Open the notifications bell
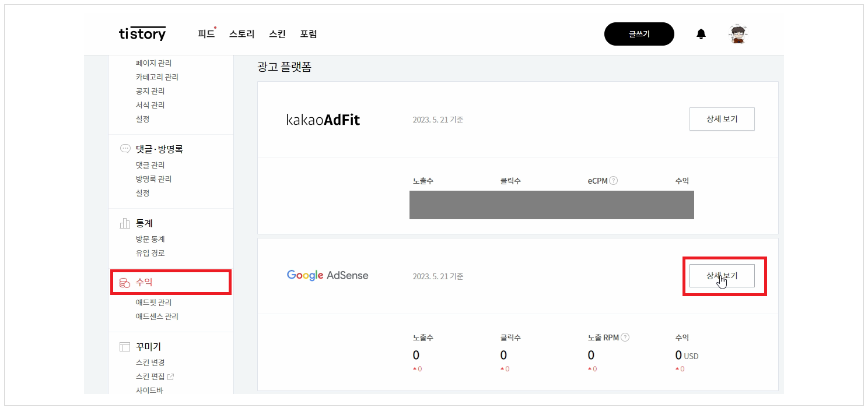The width and height of the screenshot is (866, 411). coord(701,34)
